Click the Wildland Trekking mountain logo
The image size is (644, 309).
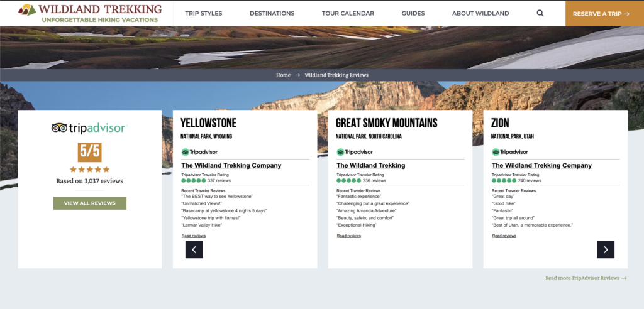pyautogui.click(x=27, y=10)
